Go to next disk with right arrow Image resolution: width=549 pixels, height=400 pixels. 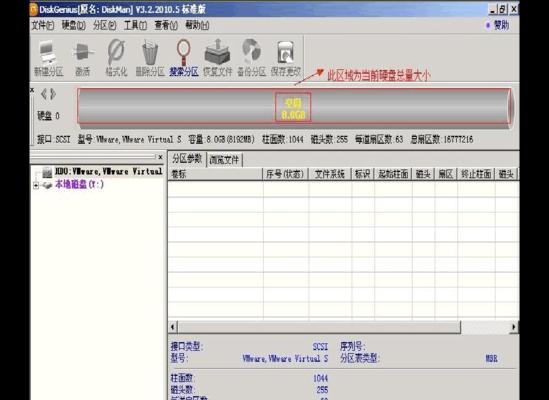pyautogui.click(x=53, y=94)
